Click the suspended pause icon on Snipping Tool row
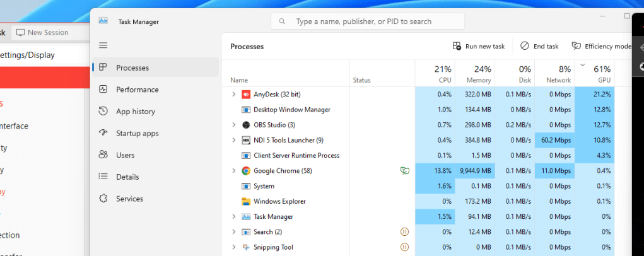This screenshot has width=644, height=256. point(404,247)
